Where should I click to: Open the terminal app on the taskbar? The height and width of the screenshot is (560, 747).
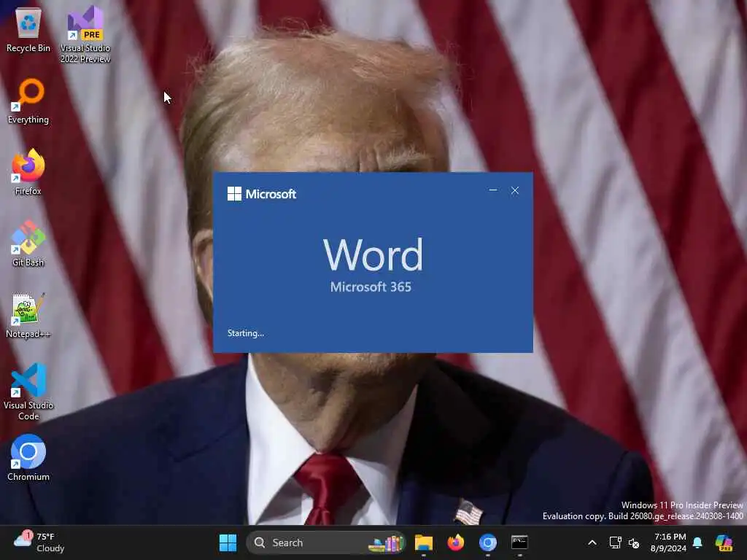point(519,542)
